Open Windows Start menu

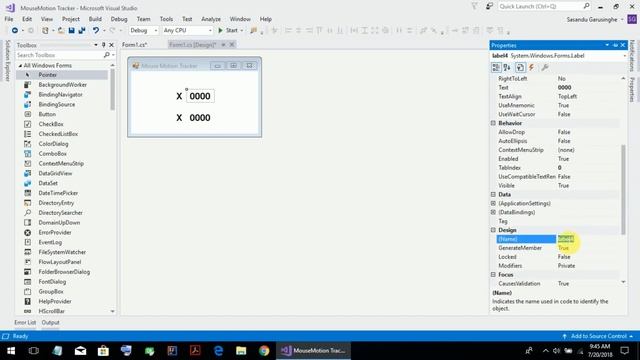pyautogui.click(x=11, y=351)
